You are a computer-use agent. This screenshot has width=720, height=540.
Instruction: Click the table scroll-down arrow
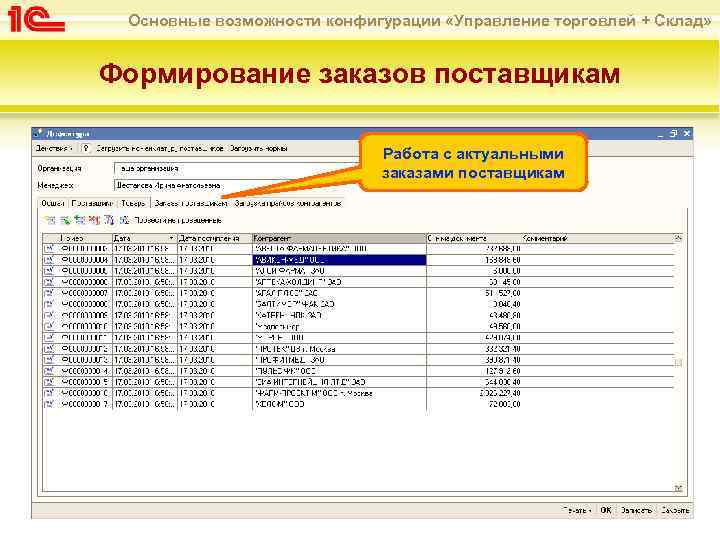click(x=678, y=488)
